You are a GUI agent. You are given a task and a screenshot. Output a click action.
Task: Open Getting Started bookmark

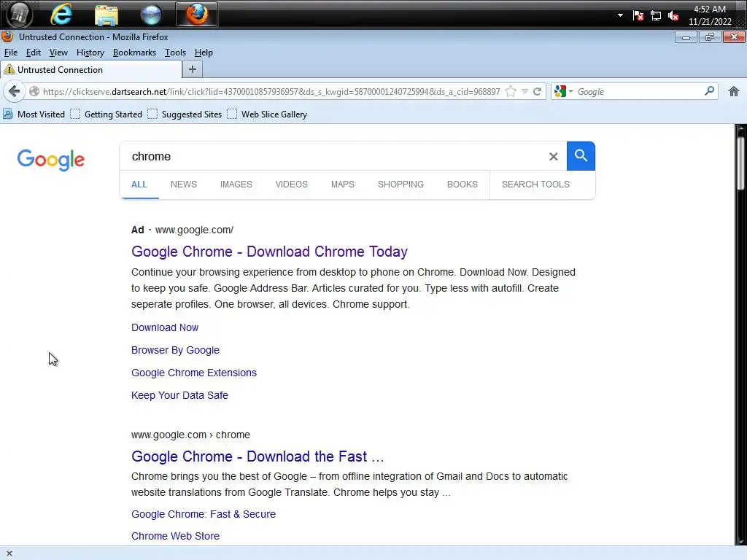(x=107, y=114)
